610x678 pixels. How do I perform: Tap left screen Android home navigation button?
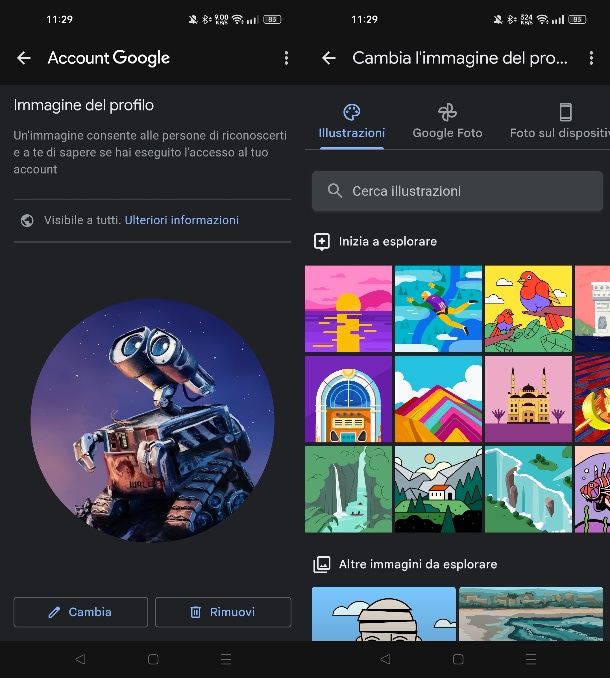tap(153, 659)
